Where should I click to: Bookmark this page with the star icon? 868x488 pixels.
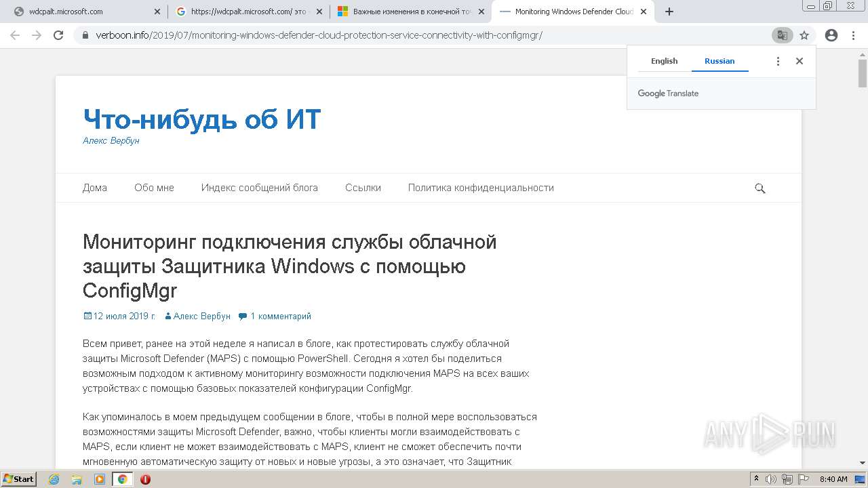coord(804,35)
